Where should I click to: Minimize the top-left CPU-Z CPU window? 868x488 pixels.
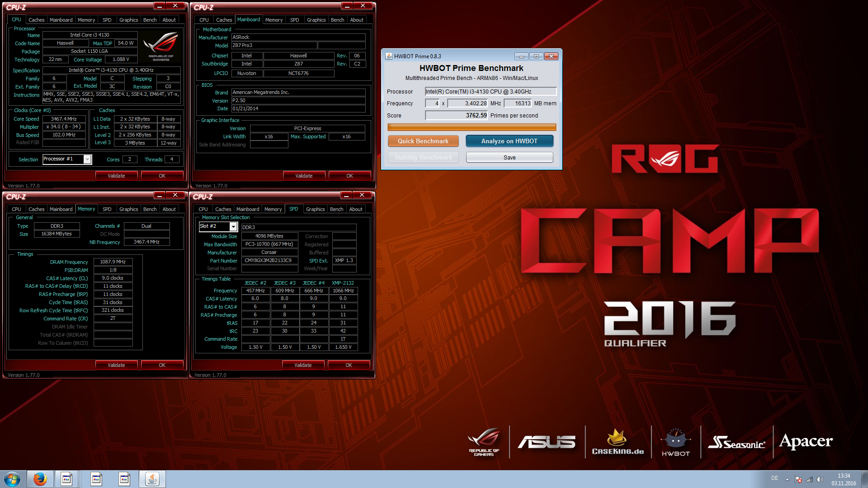tap(160, 5)
